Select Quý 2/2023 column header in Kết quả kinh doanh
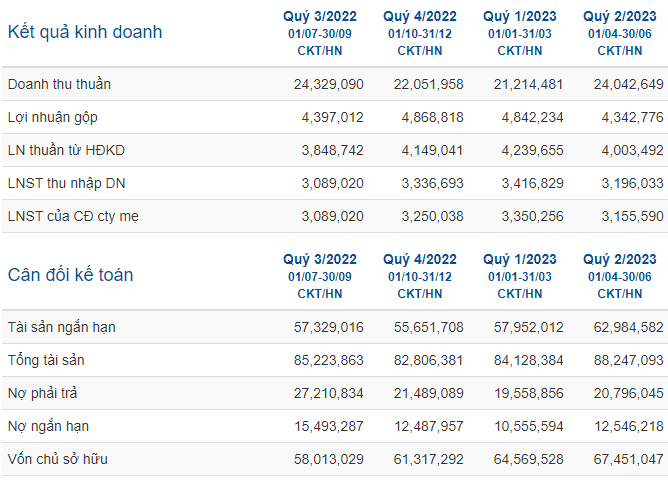Screen dimensions: 668x483 click(x=620, y=16)
